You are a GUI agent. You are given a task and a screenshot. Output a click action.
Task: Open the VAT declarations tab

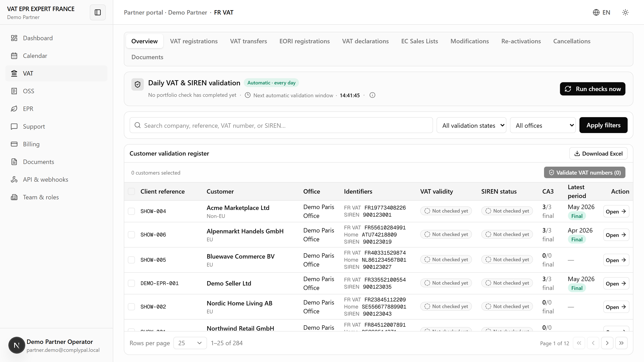click(365, 41)
